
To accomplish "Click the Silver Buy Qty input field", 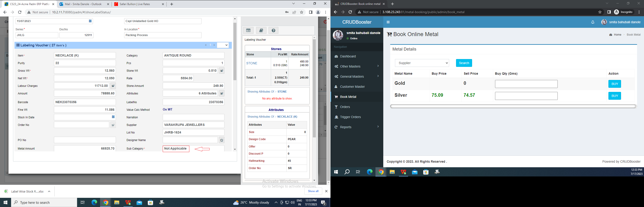I will 526,96.
